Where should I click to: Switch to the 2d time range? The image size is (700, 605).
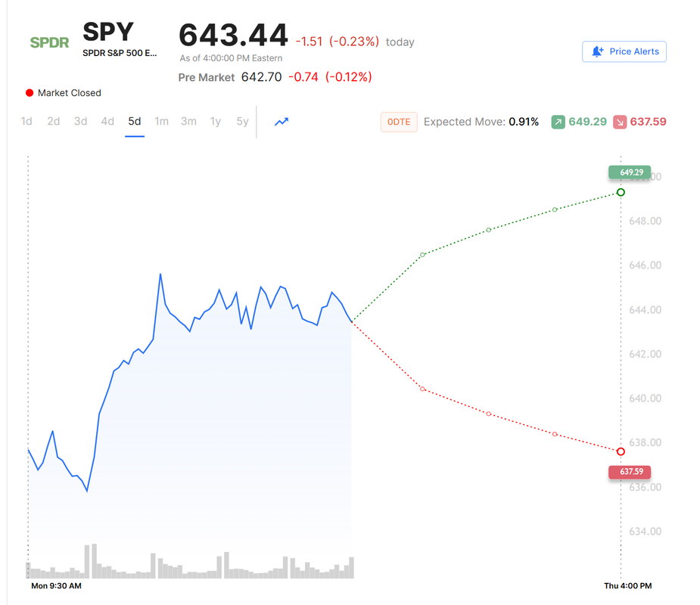pos(54,121)
